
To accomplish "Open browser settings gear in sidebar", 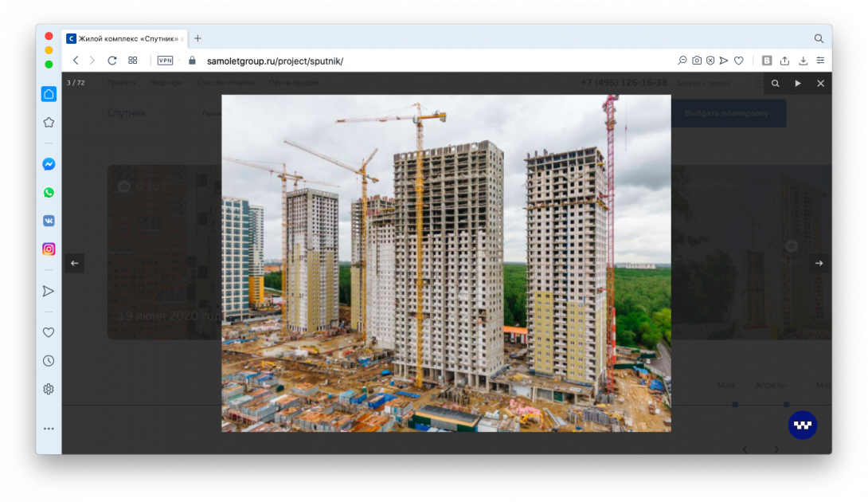I will point(49,389).
